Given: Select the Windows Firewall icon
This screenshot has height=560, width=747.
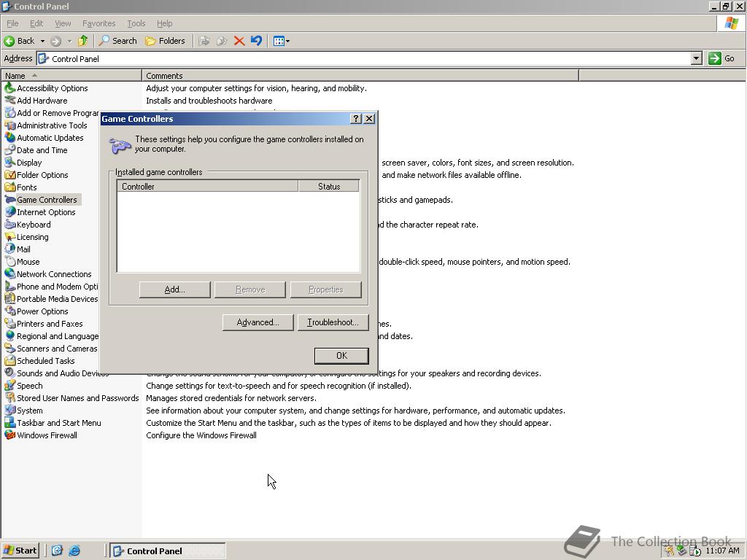Looking at the screenshot, I should [9, 435].
